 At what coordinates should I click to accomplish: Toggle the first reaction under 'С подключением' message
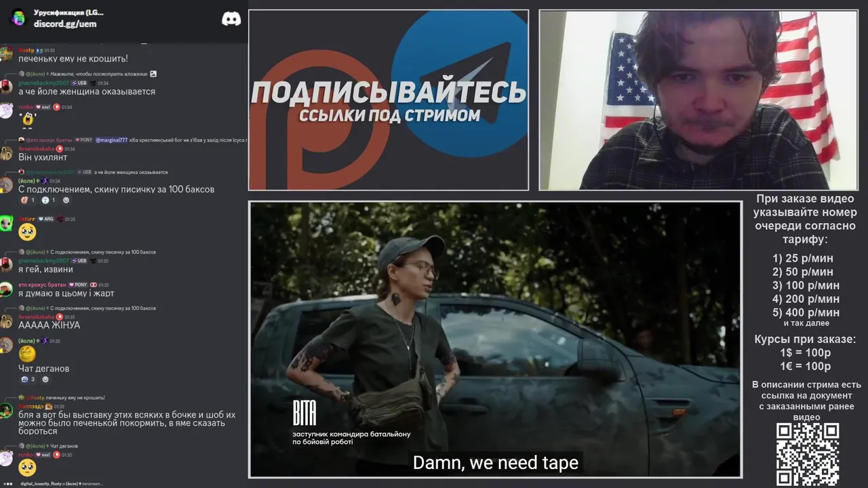click(x=28, y=200)
